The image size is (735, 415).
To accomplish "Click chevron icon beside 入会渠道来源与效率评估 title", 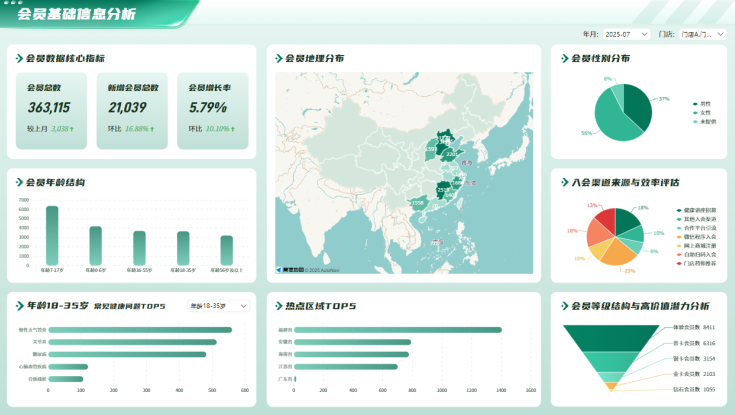I will pyautogui.click(x=563, y=183).
